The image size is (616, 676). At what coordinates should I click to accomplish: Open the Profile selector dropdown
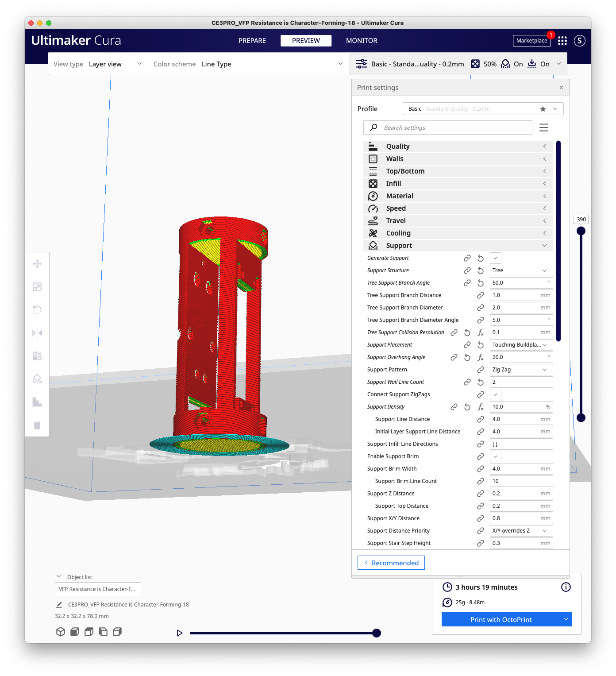pos(483,109)
